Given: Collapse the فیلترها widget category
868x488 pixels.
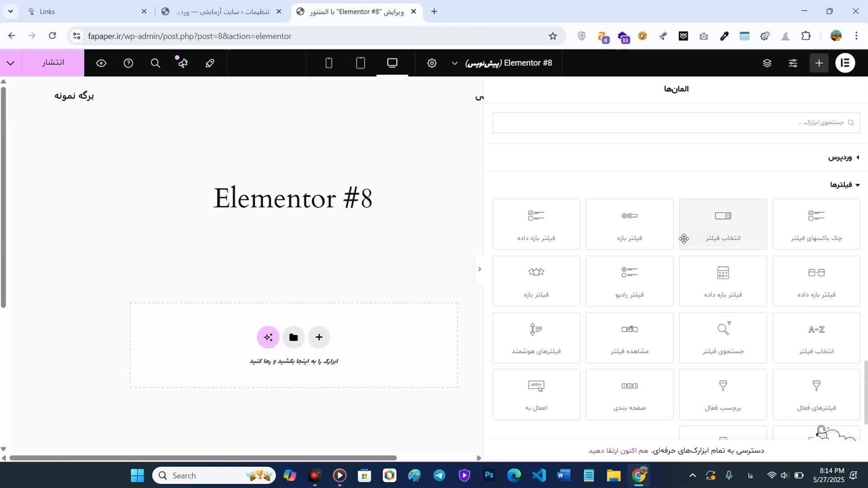Looking at the screenshot, I should click(844, 184).
